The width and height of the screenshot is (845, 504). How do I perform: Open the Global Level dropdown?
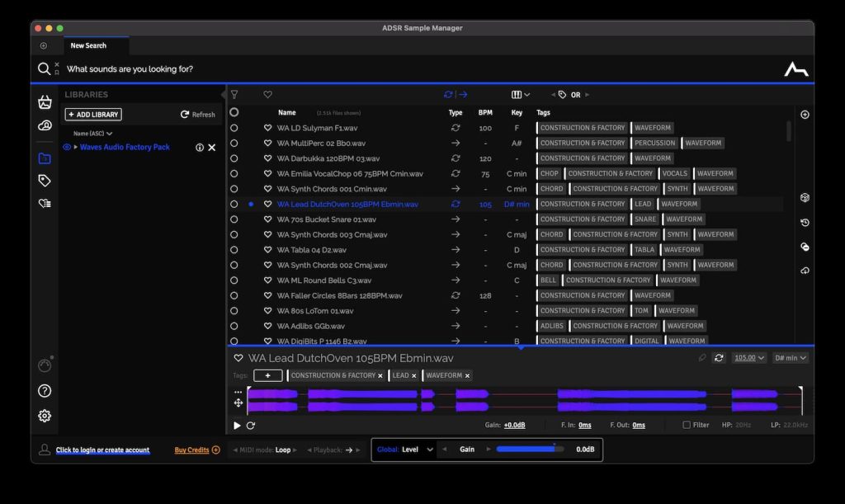[404, 450]
